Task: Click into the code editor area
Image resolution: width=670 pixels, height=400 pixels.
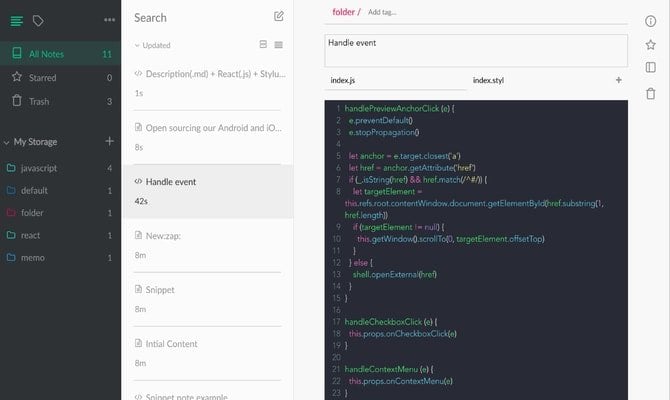Action: click(476, 250)
